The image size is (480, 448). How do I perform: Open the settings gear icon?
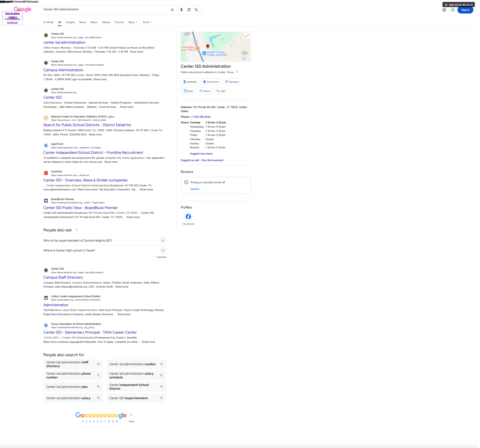tap(444, 10)
